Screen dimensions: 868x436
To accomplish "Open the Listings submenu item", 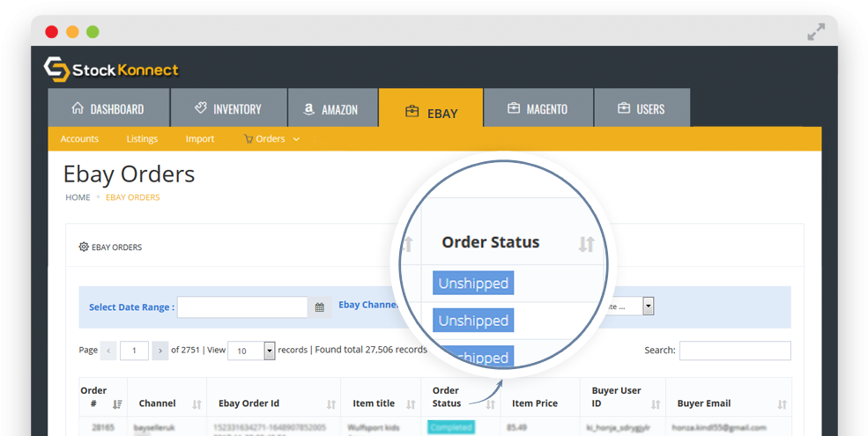I will [142, 139].
